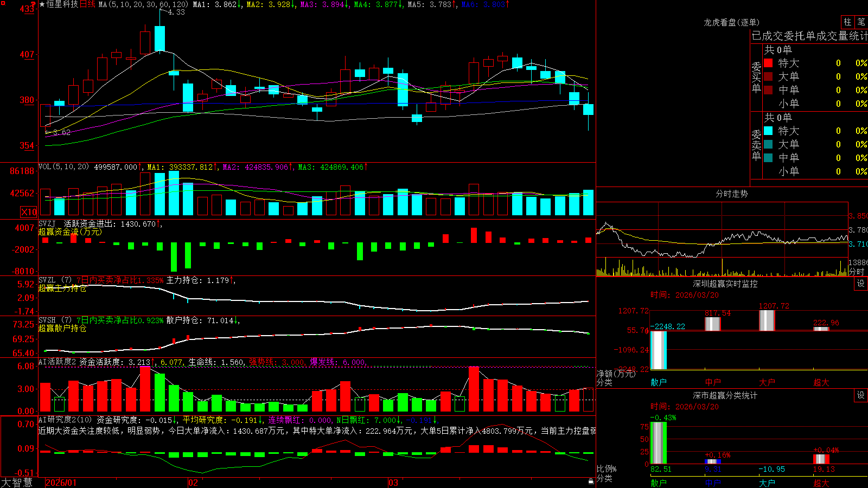The width and height of the screenshot is (868, 488).
Task: Click the 散户持仓: 71.014 value
Action: coord(201,320)
